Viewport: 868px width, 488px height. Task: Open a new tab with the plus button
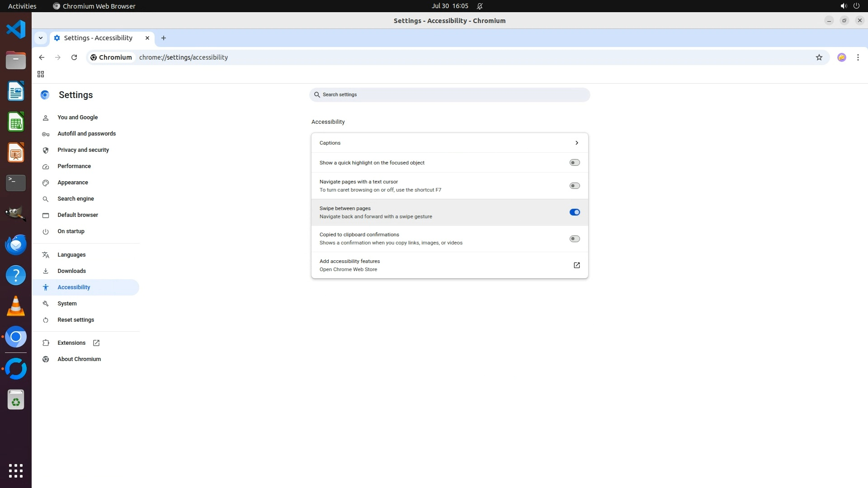click(164, 38)
